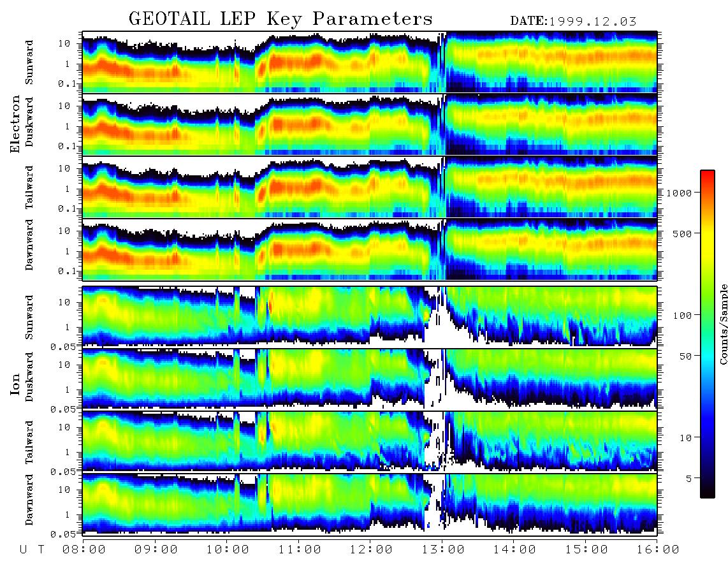Click the 100 color bar tick label
This screenshot has width=728, height=561.
682,316
